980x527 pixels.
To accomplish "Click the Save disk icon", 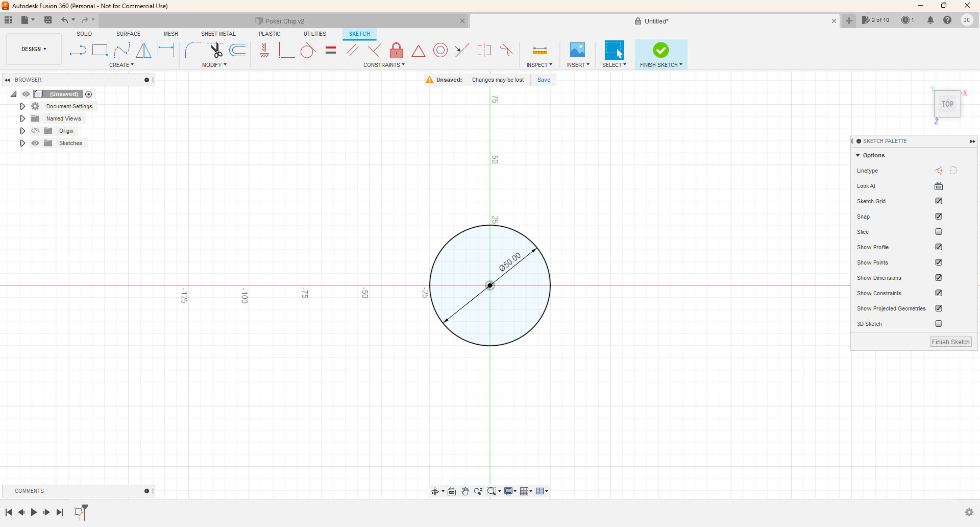I will [x=48, y=20].
